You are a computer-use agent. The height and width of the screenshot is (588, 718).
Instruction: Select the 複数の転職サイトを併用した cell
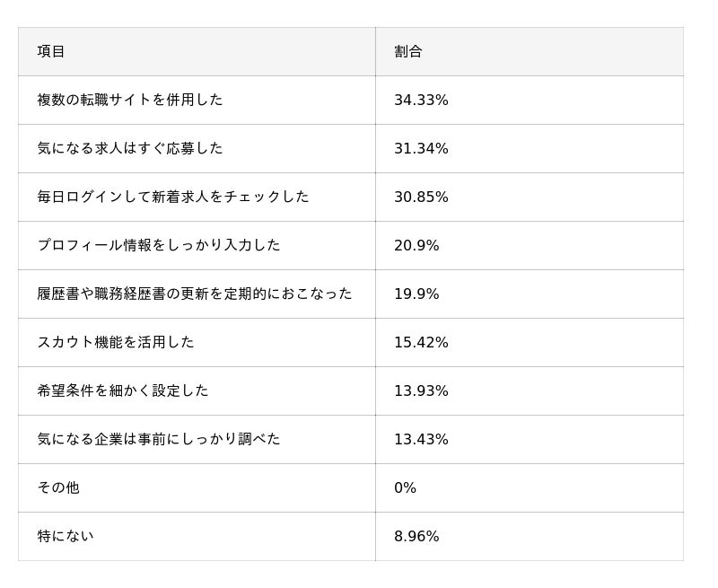[x=130, y=100]
